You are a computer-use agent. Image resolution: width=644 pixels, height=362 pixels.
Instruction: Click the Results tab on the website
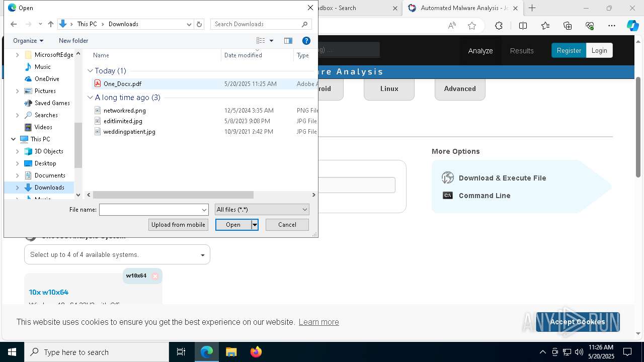522,51
